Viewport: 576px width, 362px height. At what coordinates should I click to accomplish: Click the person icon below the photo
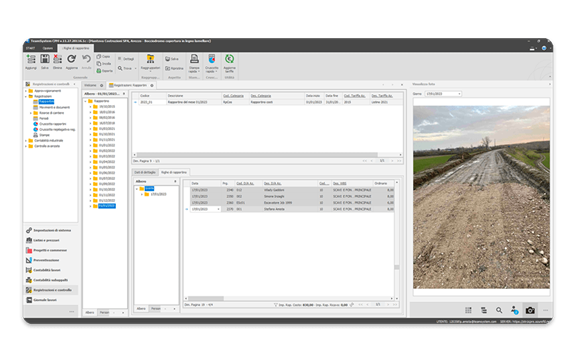(514, 310)
